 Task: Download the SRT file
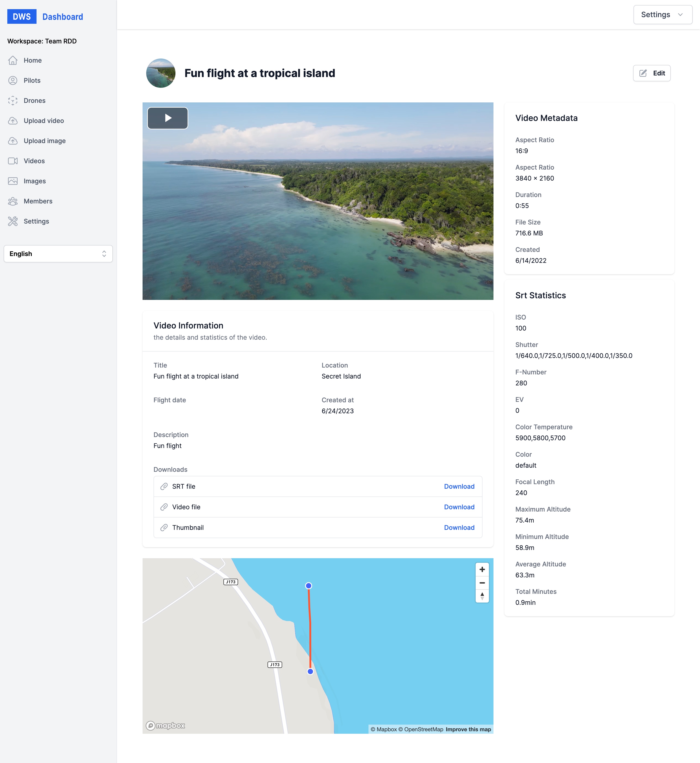[x=459, y=486]
